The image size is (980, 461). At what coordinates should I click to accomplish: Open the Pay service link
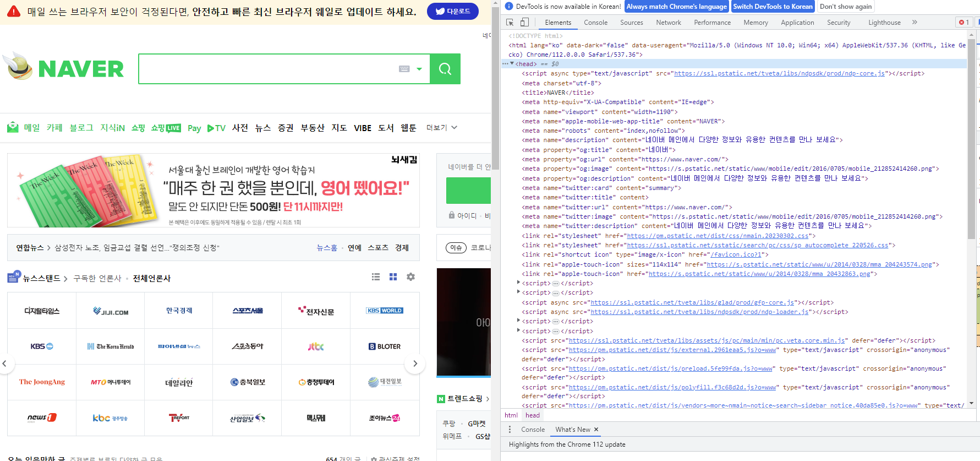[x=194, y=128]
